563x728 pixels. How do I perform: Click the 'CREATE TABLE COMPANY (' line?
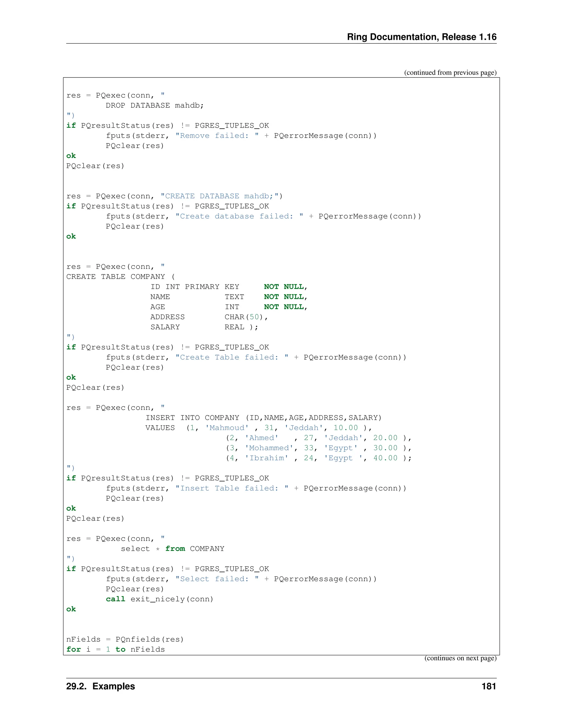(x=120, y=277)
